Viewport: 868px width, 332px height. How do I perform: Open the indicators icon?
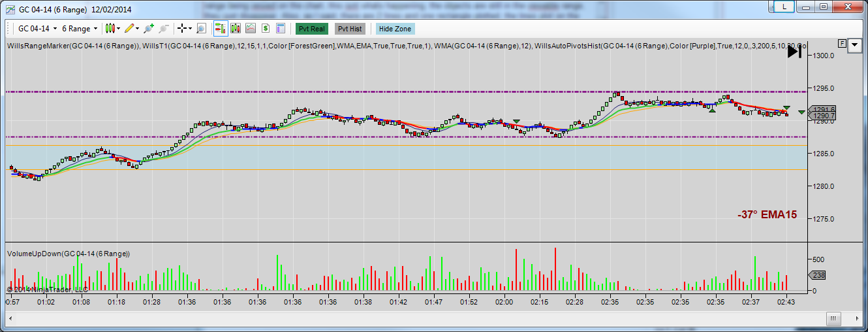click(x=251, y=29)
